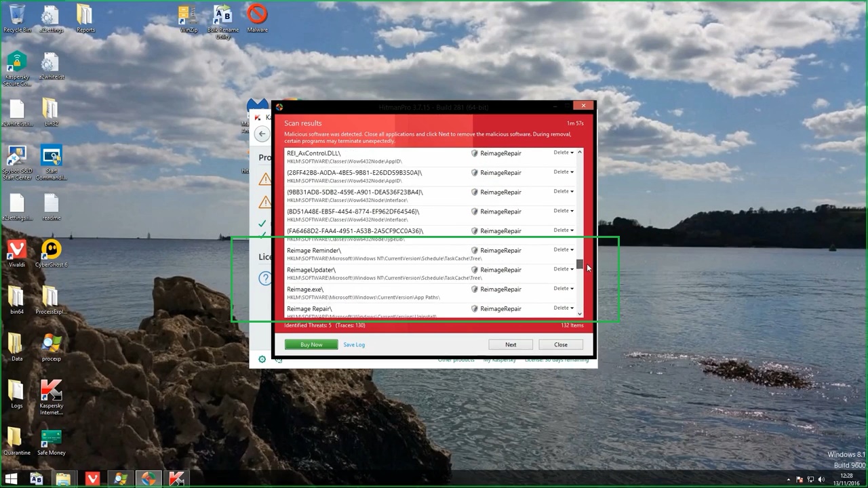This screenshot has height=488, width=868.
Task: Launch Vivaldi browser from desktop
Action: click(17, 253)
